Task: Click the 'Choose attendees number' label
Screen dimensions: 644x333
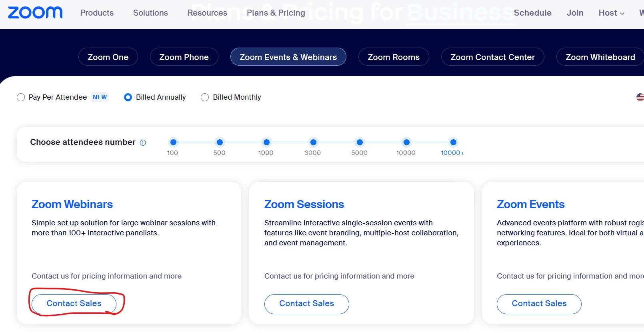Action: point(83,142)
